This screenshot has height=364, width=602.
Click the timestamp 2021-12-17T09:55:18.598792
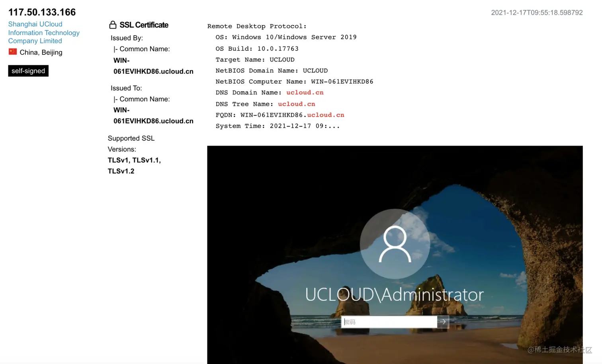pyautogui.click(x=537, y=13)
